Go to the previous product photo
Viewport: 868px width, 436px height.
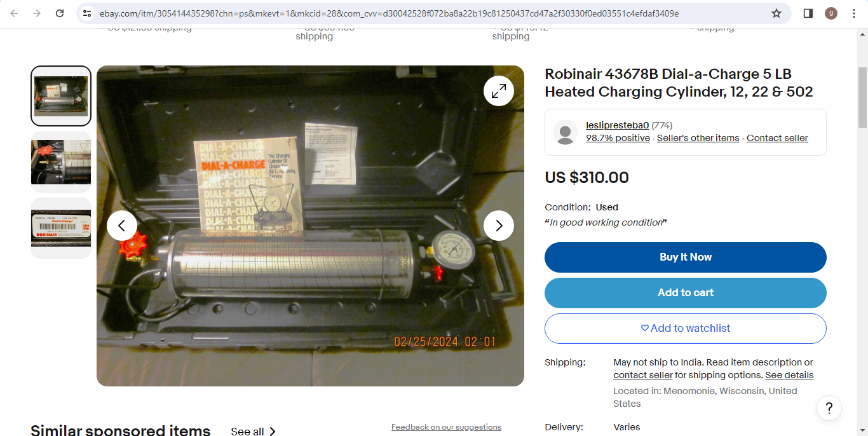point(122,226)
